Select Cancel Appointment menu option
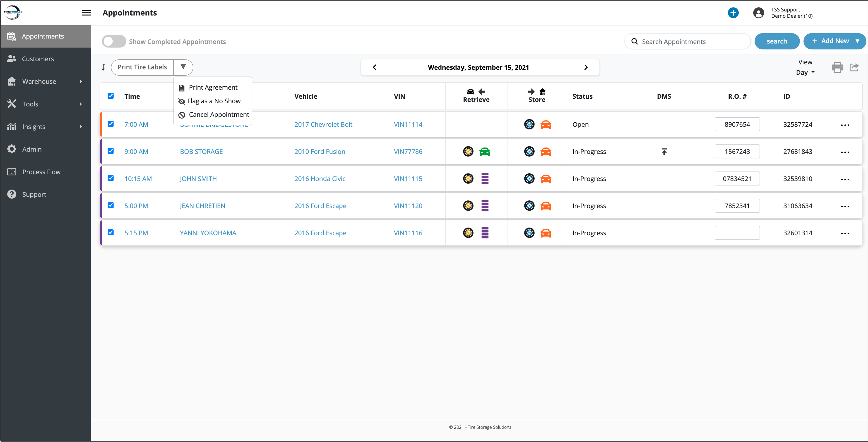Image resolution: width=868 pixels, height=442 pixels. click(x=219, y=115)
